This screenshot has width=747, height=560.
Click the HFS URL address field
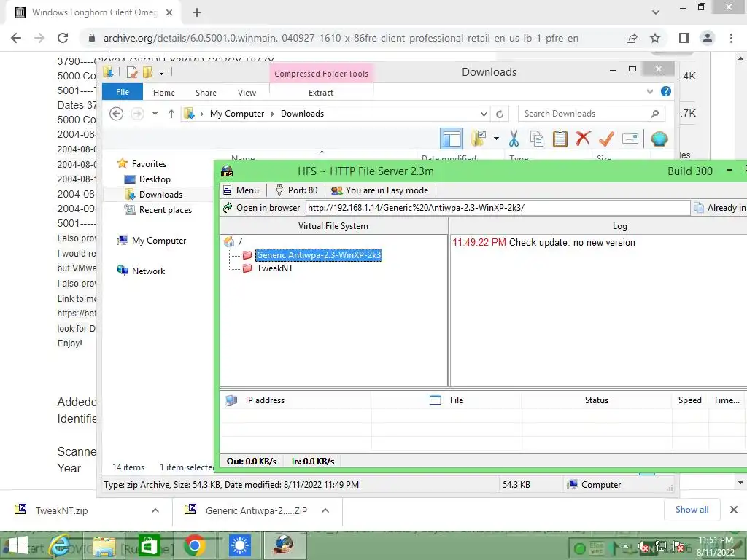(498, 208)
